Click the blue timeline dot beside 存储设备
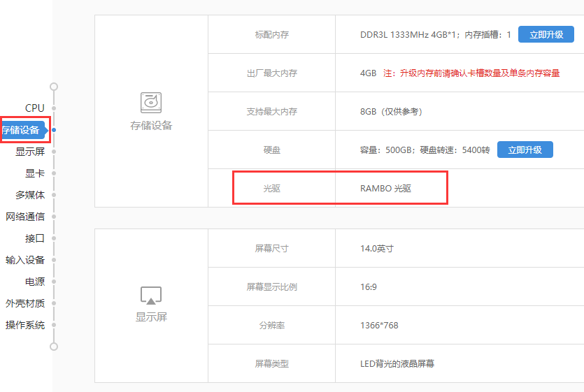This screenshot has width=584, height=392. (54, 129)
